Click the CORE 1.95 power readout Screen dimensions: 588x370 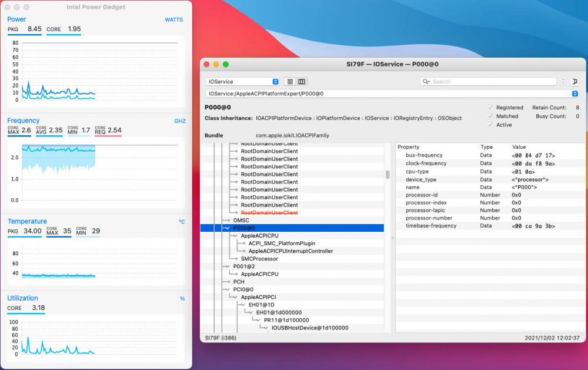(x=64, y=29)
